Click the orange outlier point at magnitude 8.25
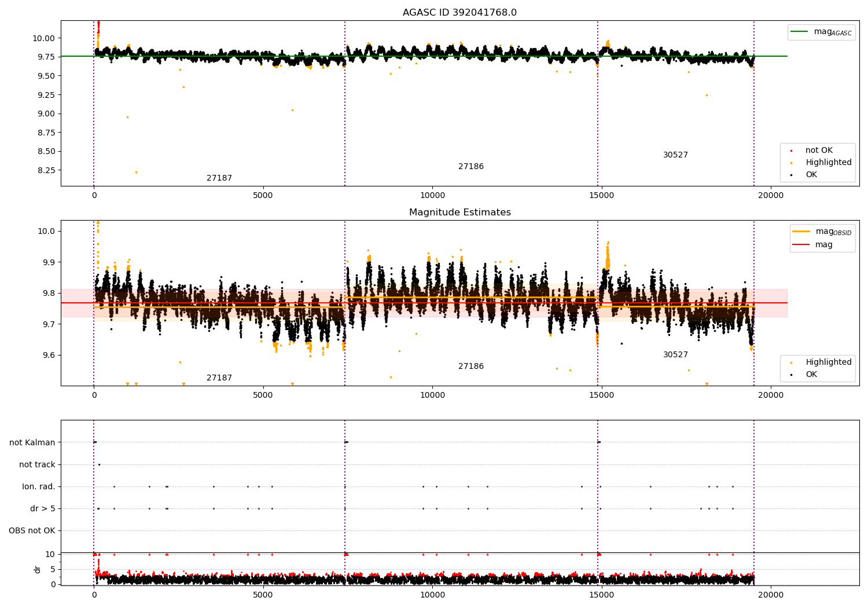 (x=136, y=172)
